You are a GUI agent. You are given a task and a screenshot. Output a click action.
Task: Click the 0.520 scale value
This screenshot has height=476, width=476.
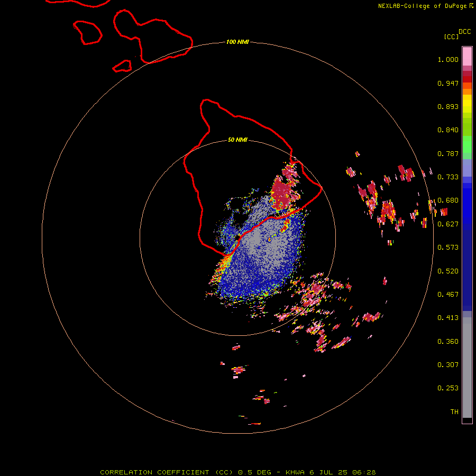pyautogui.click(x=448, y=271)
